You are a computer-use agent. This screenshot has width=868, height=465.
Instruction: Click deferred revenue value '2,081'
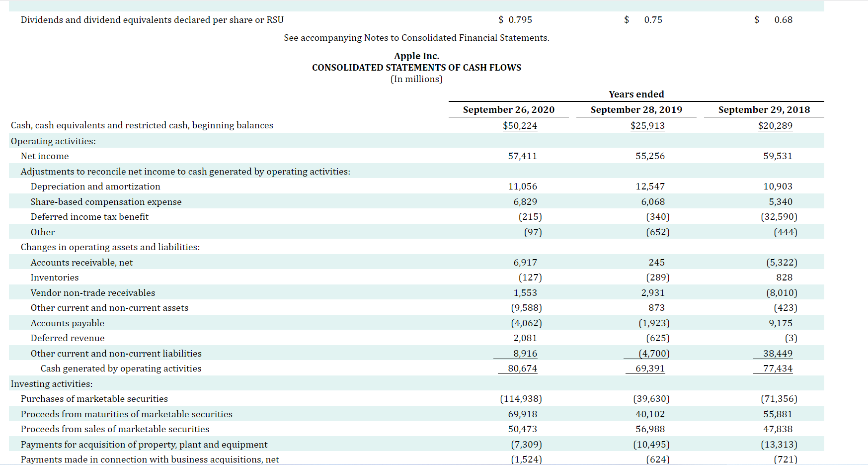pos(525,338)
